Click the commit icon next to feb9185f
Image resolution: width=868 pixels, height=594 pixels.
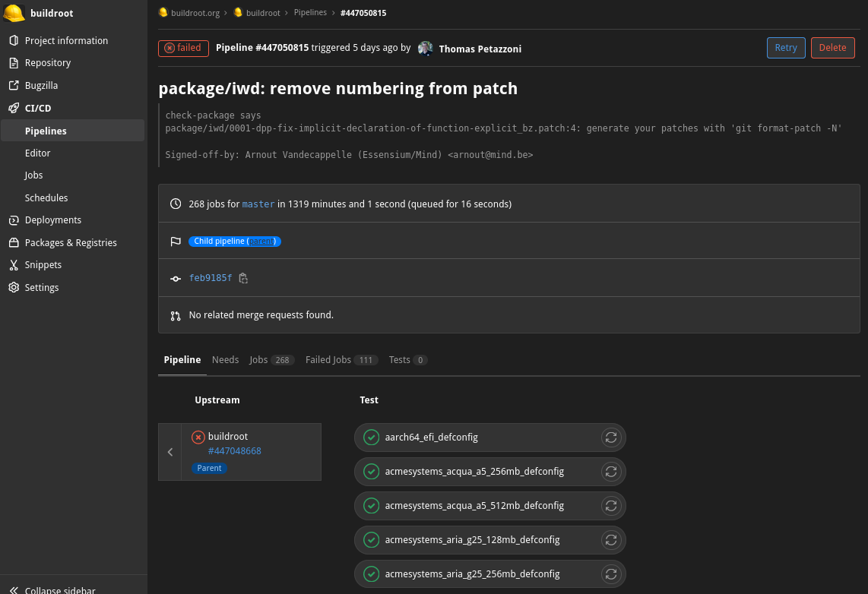[x=176, y=279]
